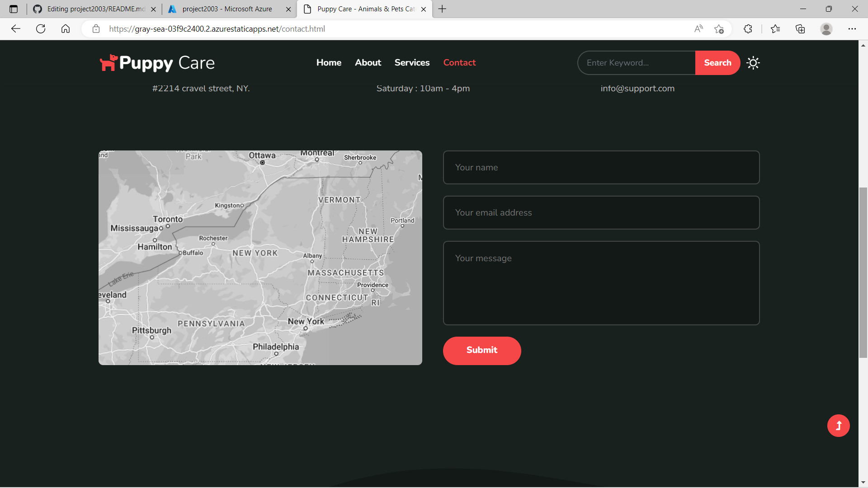The image size is (868, 488).
Task: Select Services in the navigation menu
Action: tap(412, 62)
